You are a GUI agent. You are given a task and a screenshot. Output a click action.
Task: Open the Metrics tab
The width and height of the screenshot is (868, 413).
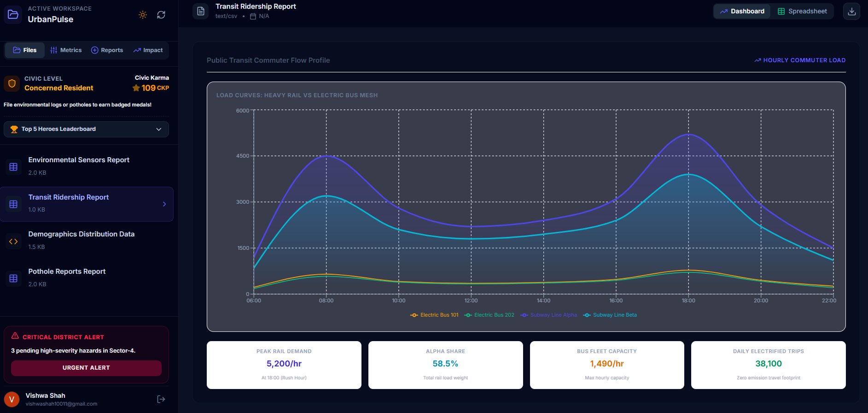[x=66, y=50]
